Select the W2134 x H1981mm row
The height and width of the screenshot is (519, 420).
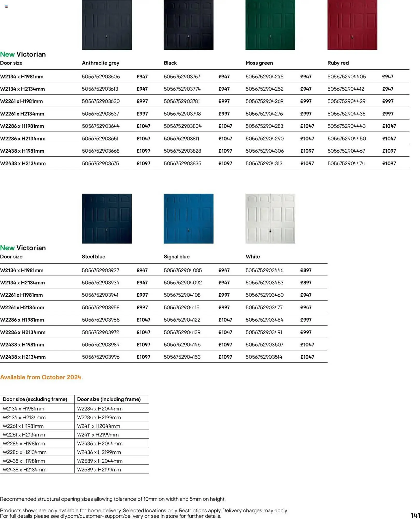(x=22, y=77)
